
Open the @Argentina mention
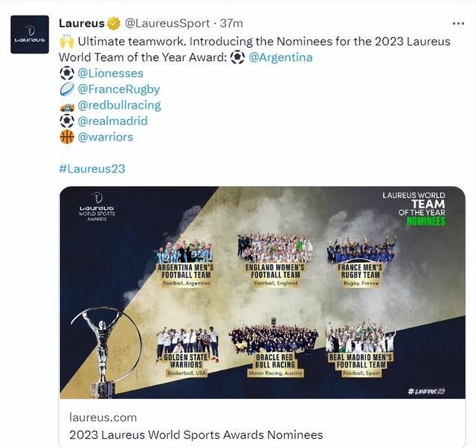(280, 57)
